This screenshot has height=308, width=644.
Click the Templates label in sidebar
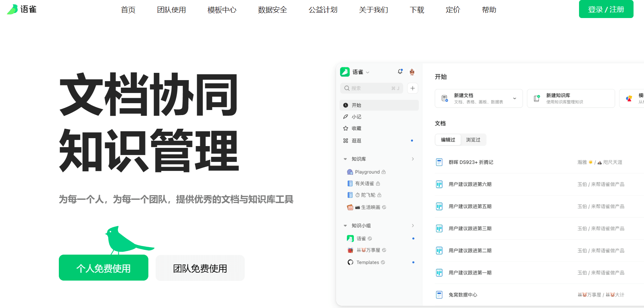tap(367, 262)
